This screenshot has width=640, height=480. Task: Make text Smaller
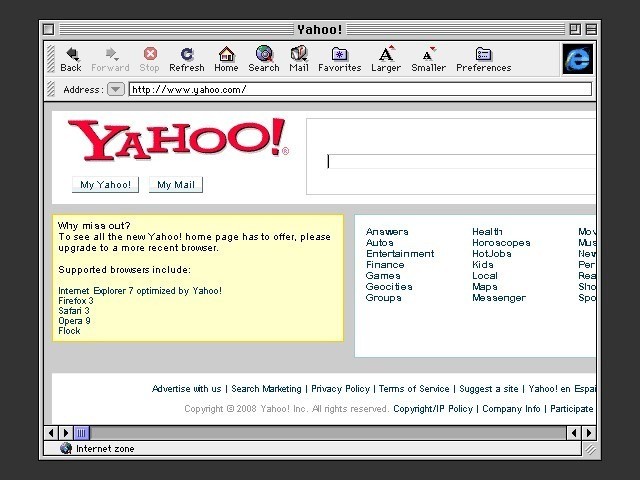tap(429, 60)
